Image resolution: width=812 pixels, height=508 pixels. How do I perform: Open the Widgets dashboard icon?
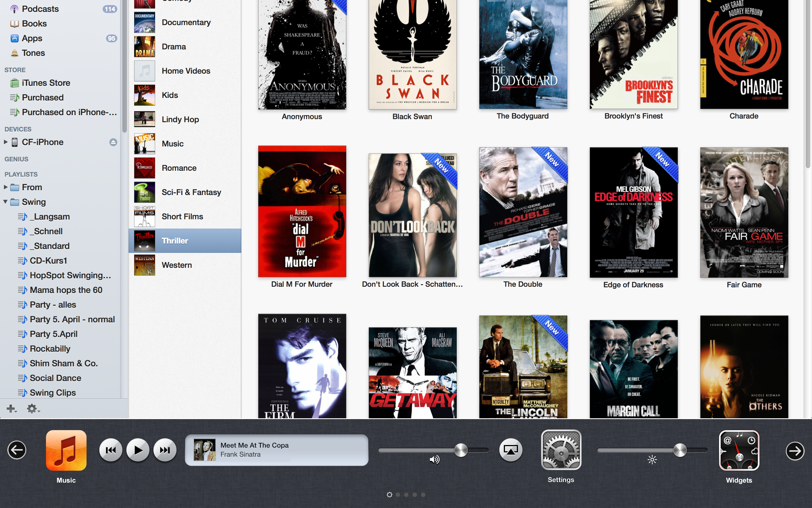click(739, 450)
